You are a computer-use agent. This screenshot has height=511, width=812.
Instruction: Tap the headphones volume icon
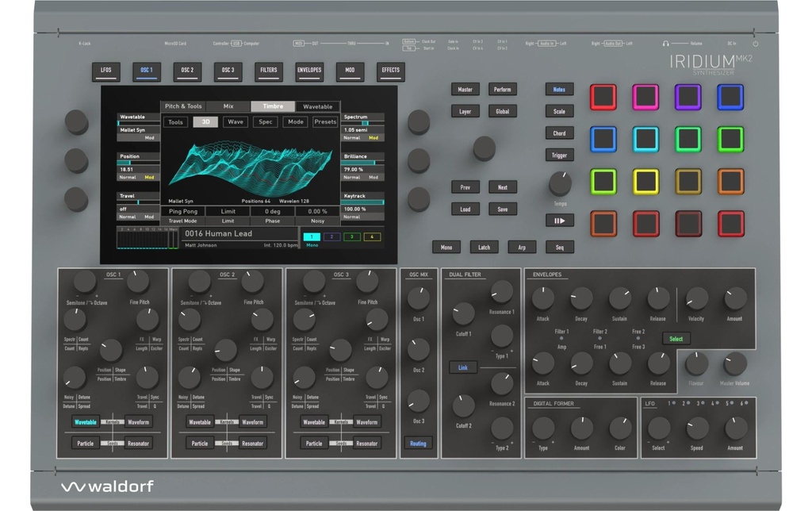[x=665, y=44]
